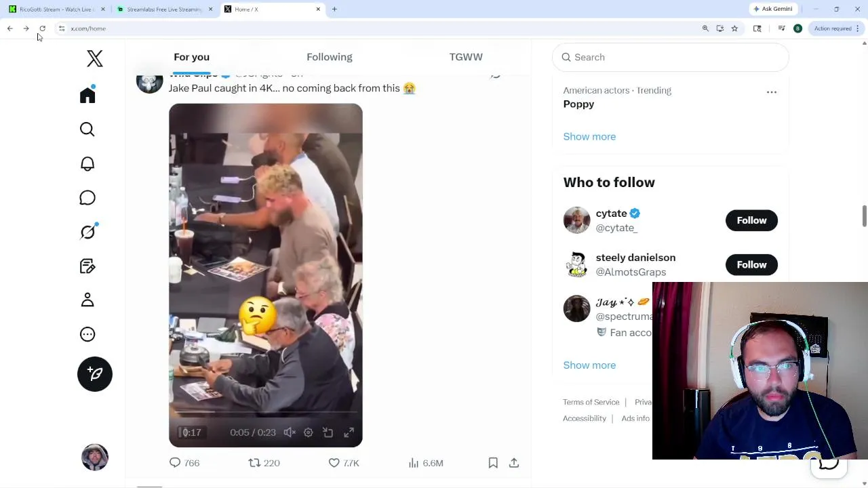Switch to the Following tab
The height and width of the screenshot is (488, 868).
[x=330, y=57]
